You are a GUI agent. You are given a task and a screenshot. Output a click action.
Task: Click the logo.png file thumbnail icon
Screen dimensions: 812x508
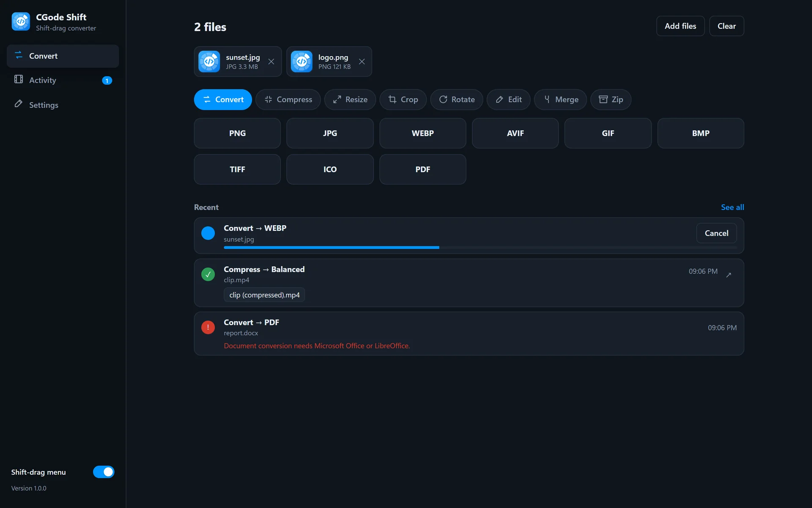click(x=302, y=62)
